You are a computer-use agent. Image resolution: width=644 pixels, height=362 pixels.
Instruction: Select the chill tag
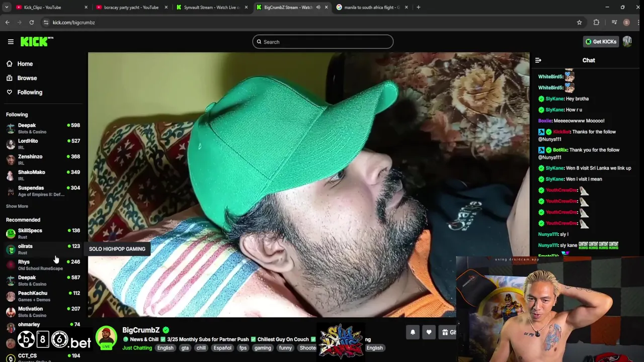point(201,348)
